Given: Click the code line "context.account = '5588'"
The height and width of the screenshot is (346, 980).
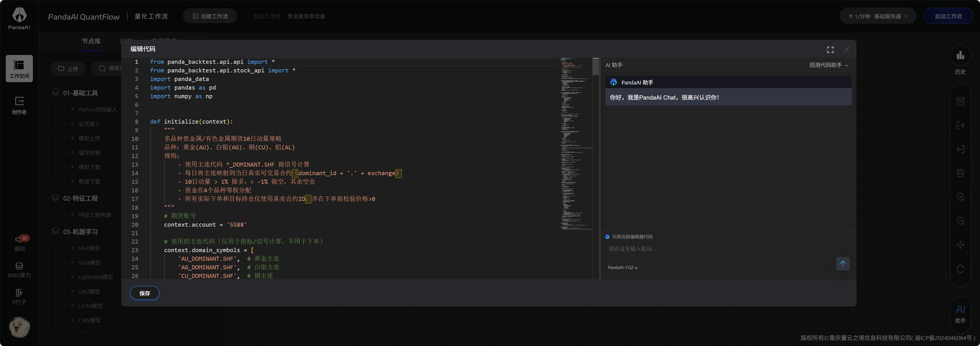Looking at the screenshot, I should [205, 225].
